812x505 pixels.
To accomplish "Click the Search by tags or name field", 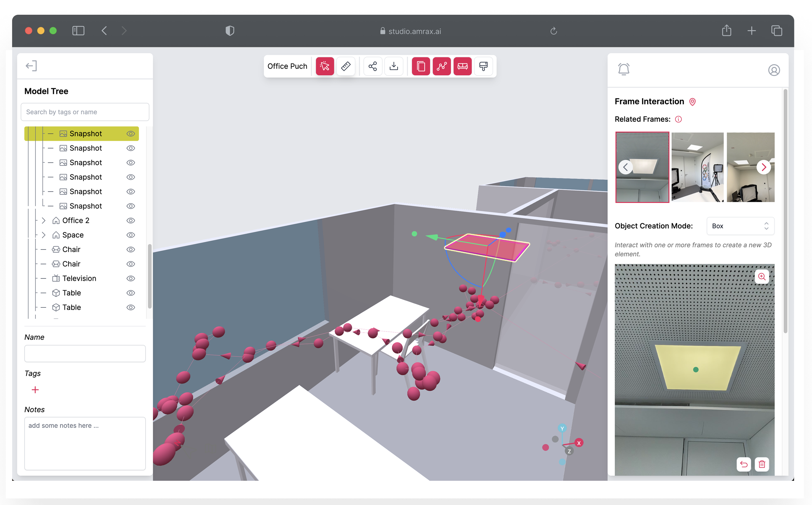I will click(85, 112).
